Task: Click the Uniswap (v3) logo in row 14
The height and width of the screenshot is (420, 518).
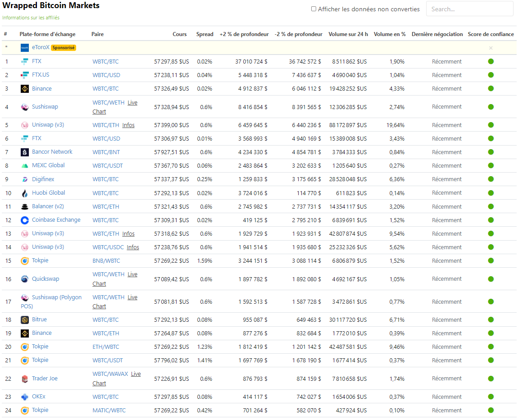Action: click(24, 247)
